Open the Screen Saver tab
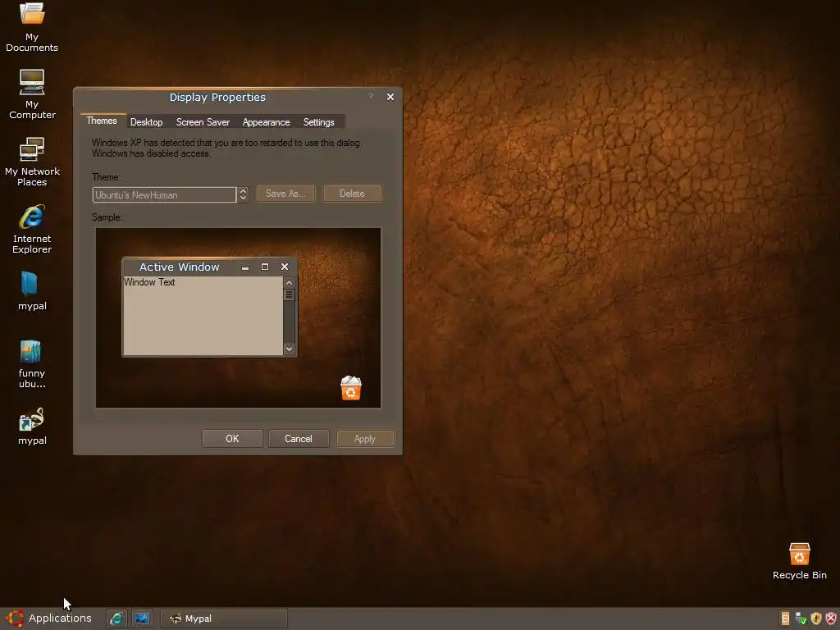This screenshot has height=630, width=840. point(203,122)
